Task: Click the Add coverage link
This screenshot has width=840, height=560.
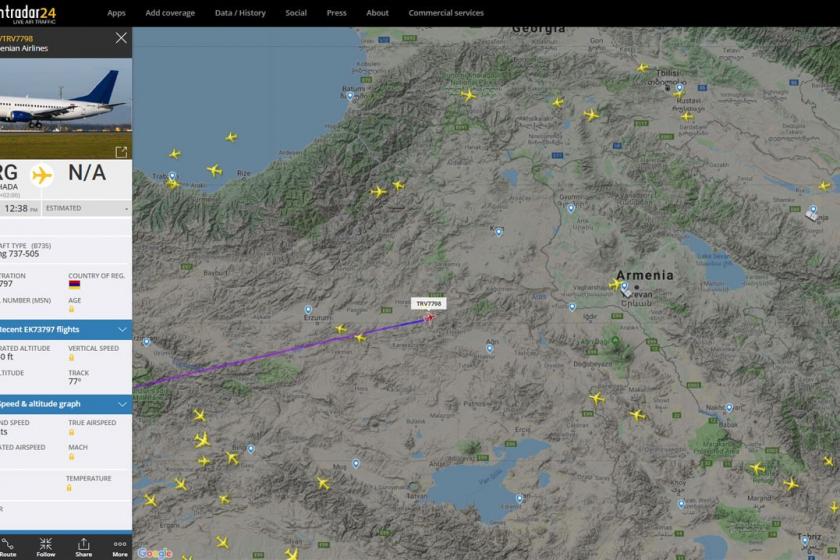Action: 170,13
